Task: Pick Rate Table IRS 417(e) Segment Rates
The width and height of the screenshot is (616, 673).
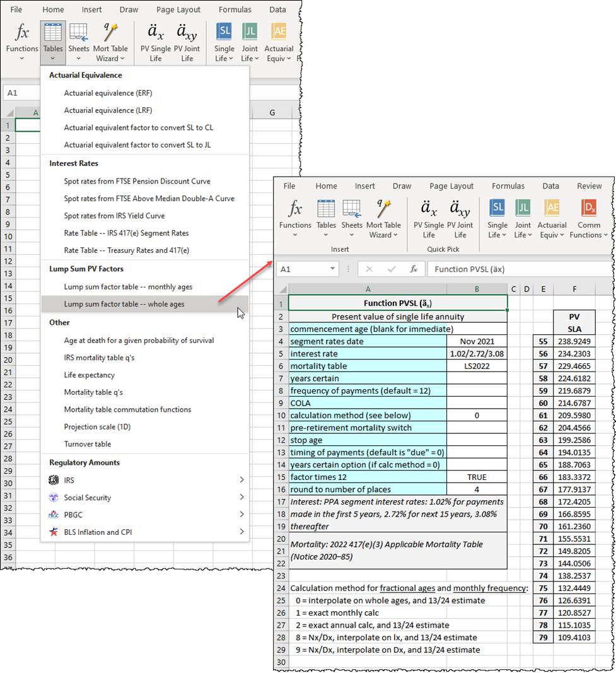Action: coord(146,233)
